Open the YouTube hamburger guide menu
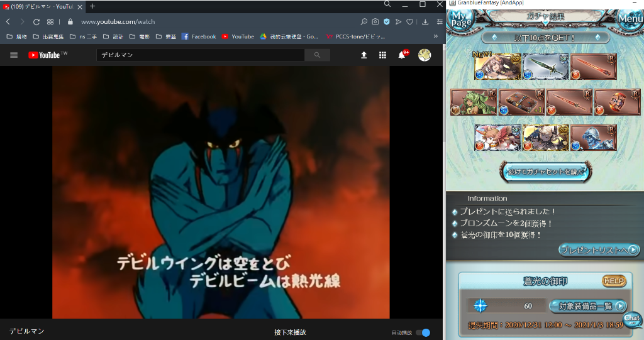Viewport: 644px width, 340px height. tap(14, 55)
